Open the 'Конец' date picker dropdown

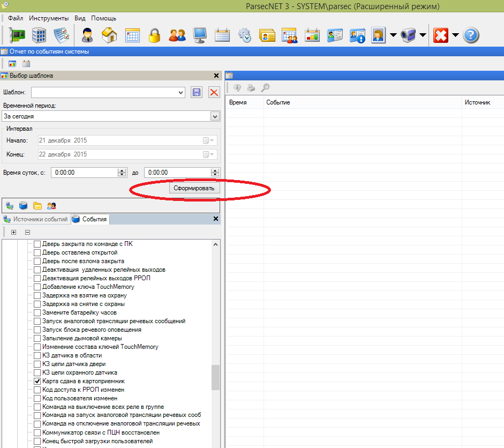pos(208,154)
